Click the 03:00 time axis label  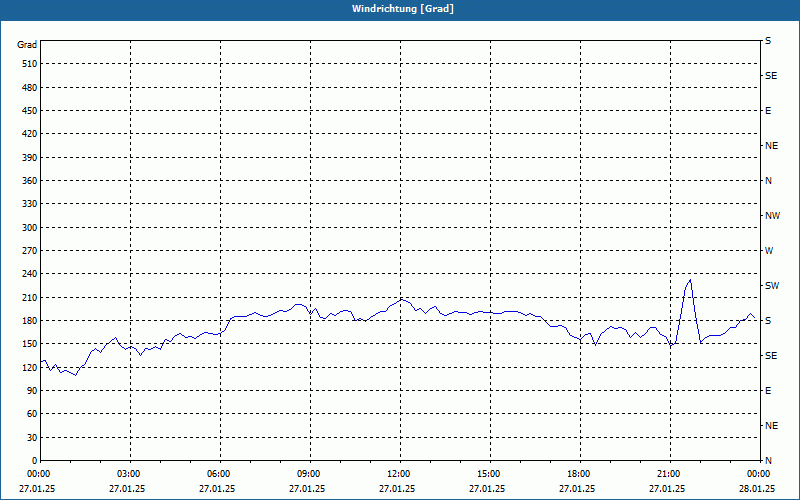coord(130,474)
